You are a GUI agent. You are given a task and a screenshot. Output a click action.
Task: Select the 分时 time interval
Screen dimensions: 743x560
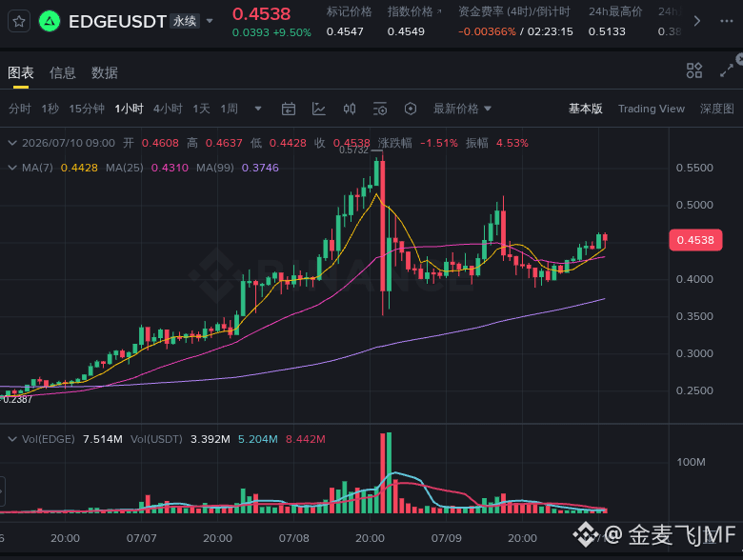point(20,109)
